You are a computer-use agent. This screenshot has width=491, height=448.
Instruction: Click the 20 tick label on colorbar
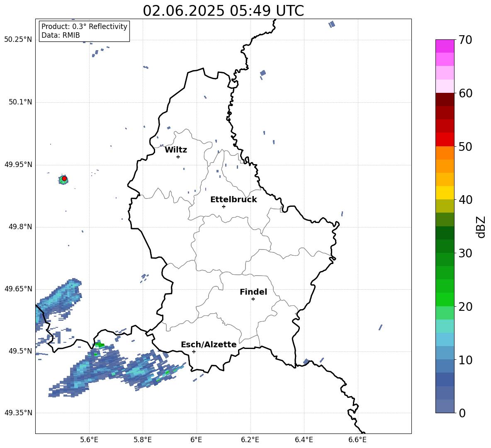[465, 307]
